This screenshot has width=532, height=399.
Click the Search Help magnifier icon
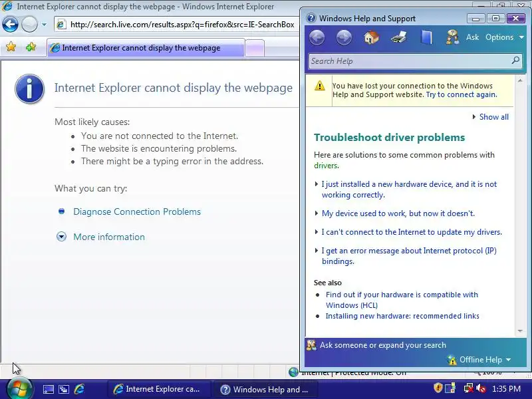pos(515,61)
